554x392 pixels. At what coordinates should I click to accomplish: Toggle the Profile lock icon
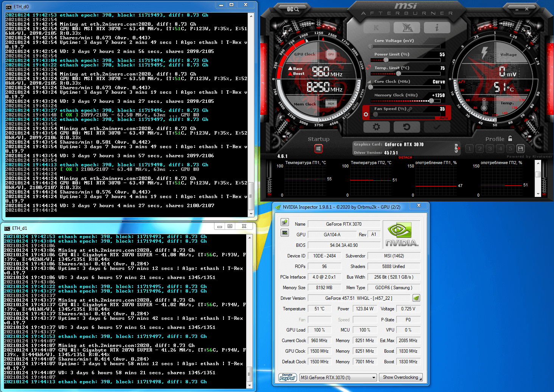pos(510,138)
